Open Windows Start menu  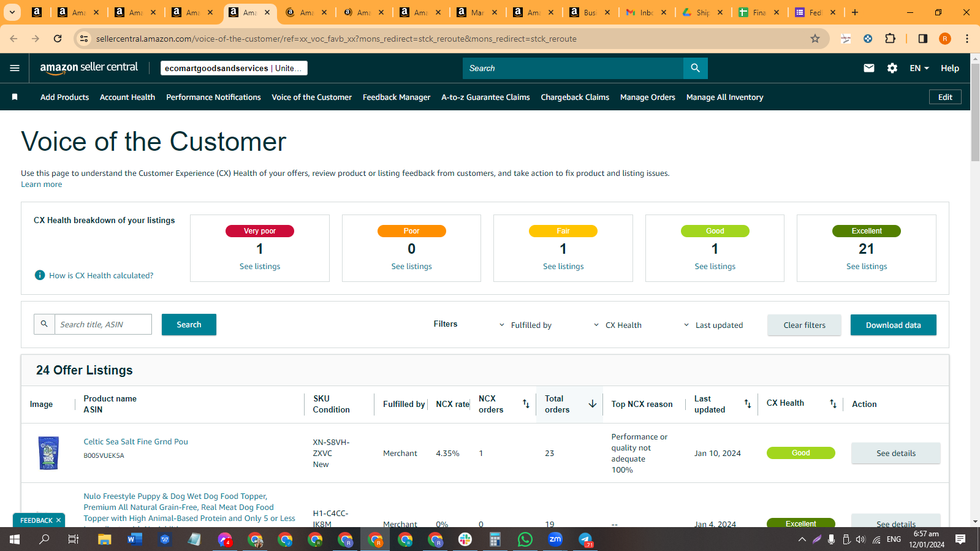coord(15,539)
